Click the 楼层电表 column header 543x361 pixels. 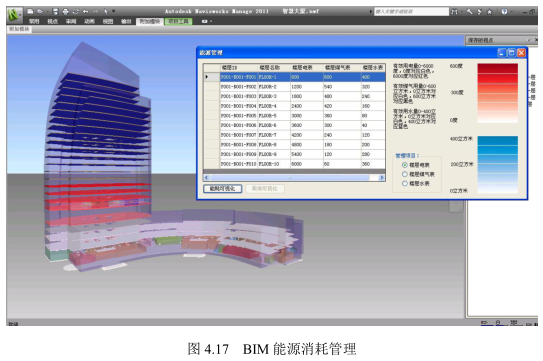pyautogui.click(x=306, y=67)
